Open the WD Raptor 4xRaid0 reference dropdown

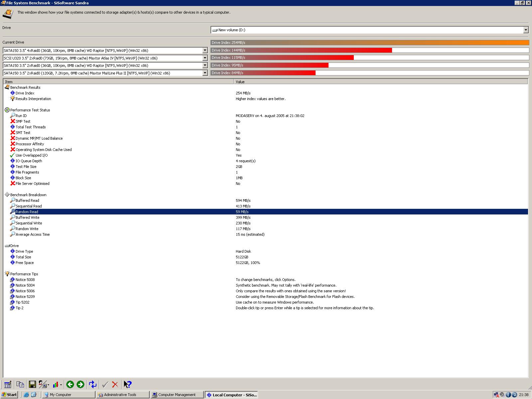pyautogui.click(x=205, y=51)
